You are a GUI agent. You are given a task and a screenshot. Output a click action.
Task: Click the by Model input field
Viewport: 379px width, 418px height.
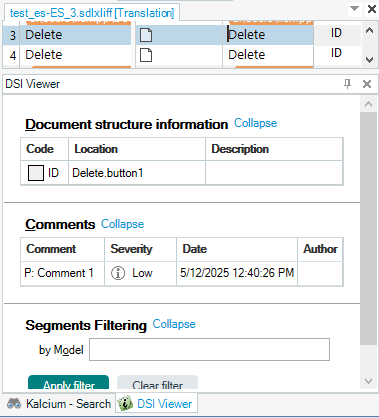[x=209, y=350]
